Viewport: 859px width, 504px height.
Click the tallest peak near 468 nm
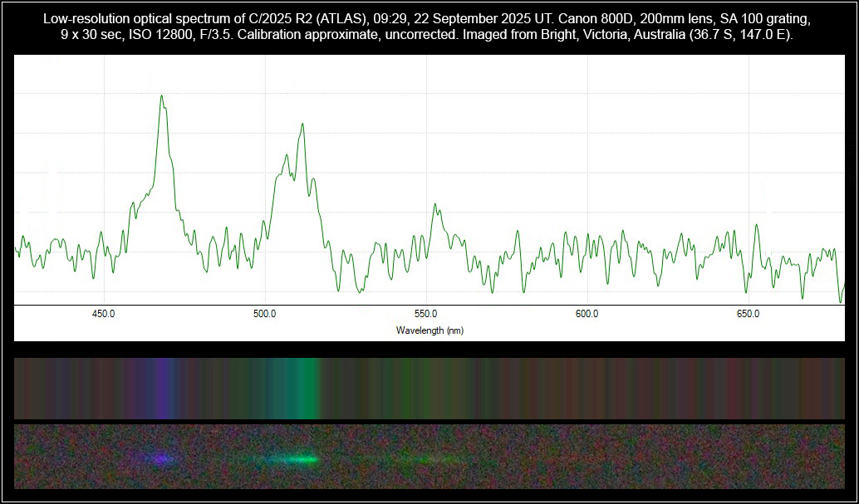(x=162, y=96)
